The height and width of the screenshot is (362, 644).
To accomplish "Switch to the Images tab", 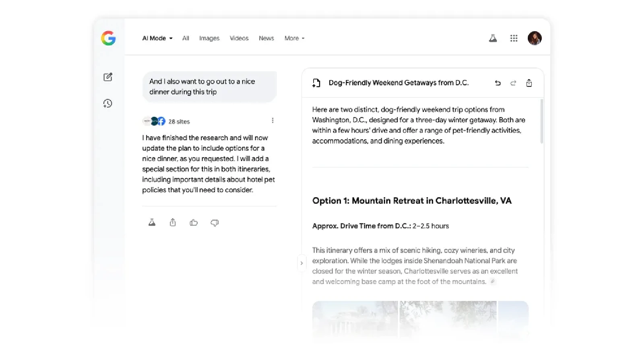I will 209,38.
